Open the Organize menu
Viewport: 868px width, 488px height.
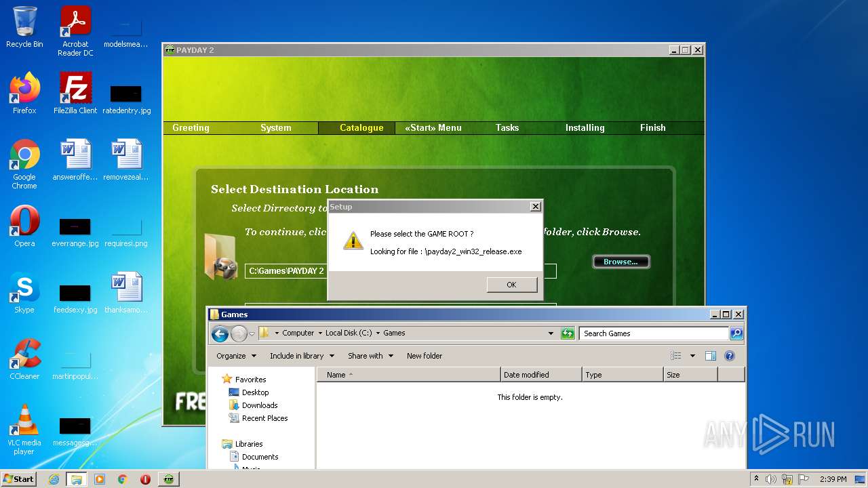click(x=236, y=356)
